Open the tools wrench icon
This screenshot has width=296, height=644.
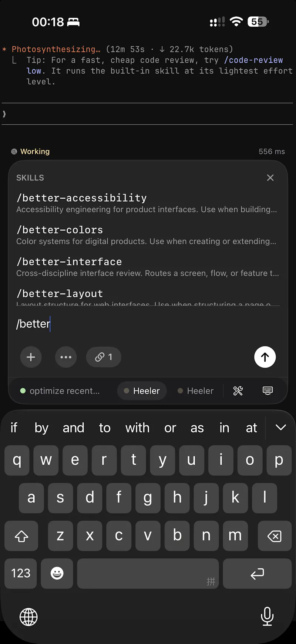coord(238,391)
